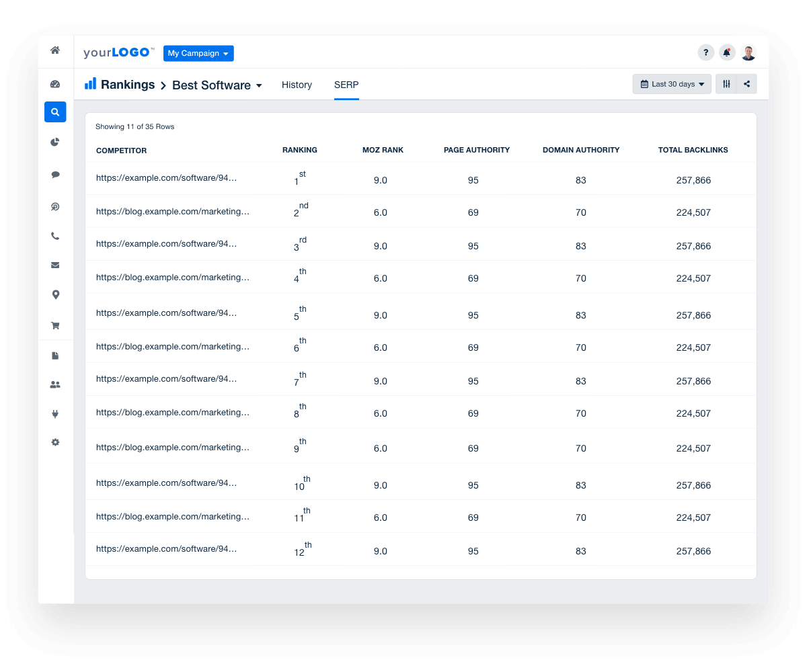Image resolution: width=807 pixels, height=672 pixels.
Task: Open the competitor URL ranked 5th
Action: pyautogui.click(x=167, y=312)
